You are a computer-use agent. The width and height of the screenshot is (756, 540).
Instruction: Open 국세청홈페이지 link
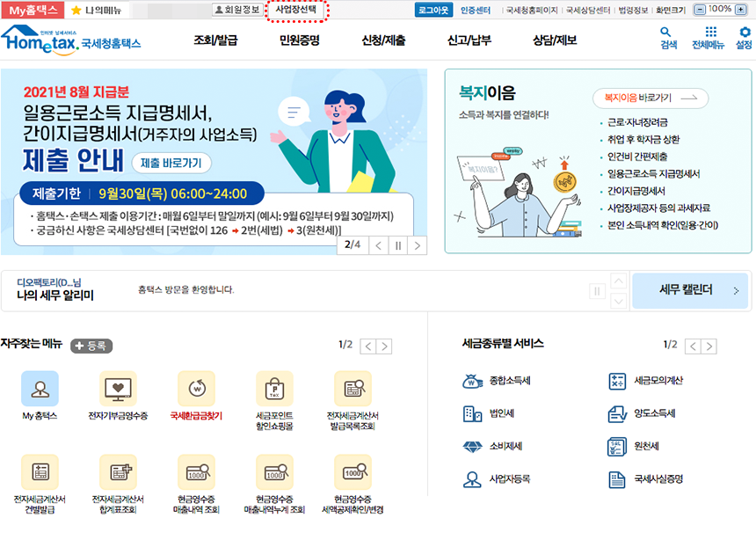pos(532,10)
